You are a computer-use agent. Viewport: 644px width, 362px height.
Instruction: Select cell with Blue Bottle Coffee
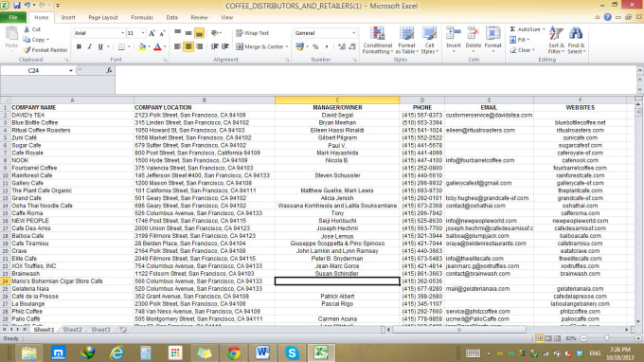click(72, 123)
